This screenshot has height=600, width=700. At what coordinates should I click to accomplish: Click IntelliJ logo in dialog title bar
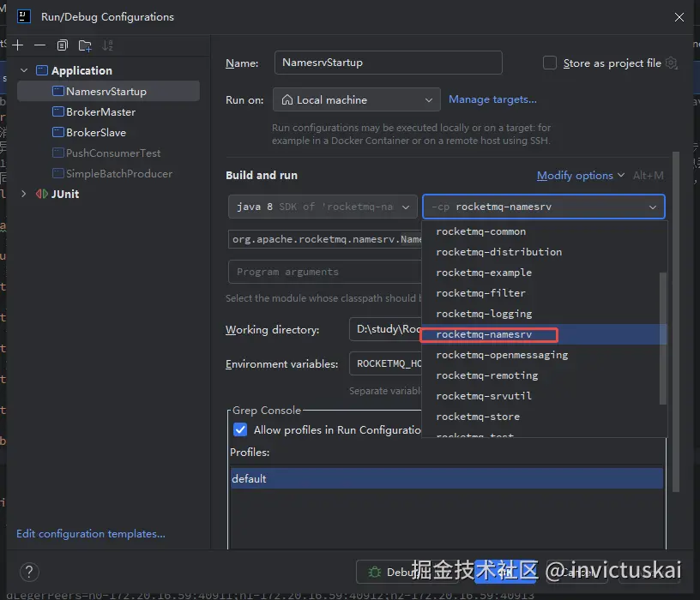(x=24, y=16)
